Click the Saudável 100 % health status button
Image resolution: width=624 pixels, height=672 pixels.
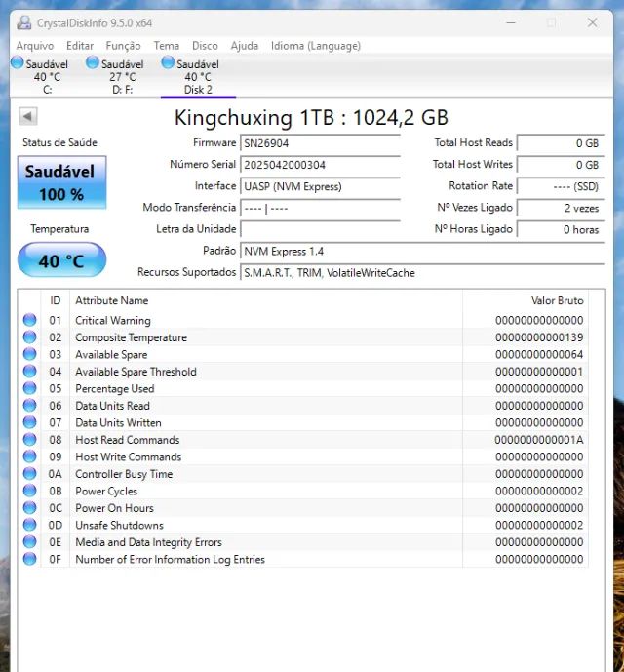(61, 182)
